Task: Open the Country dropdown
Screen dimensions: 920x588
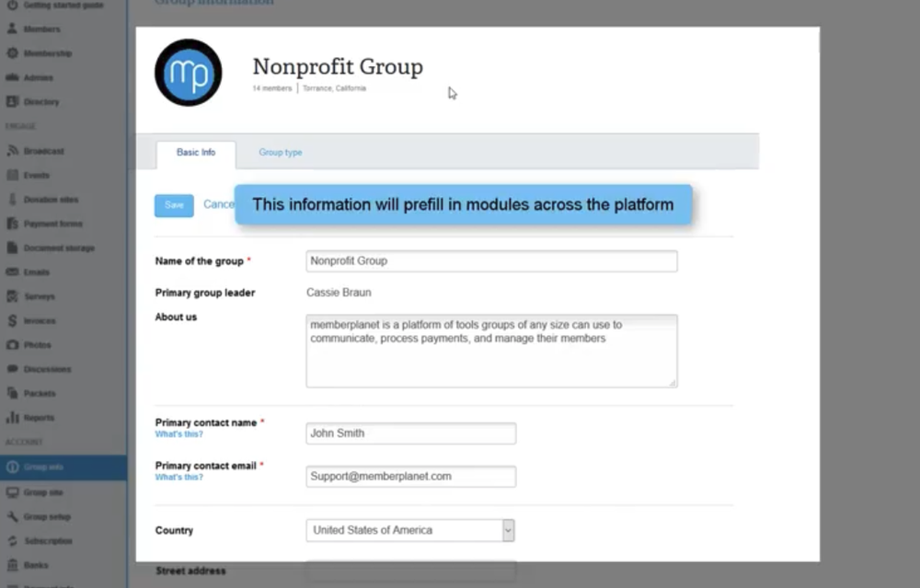Action: point(410,531)
